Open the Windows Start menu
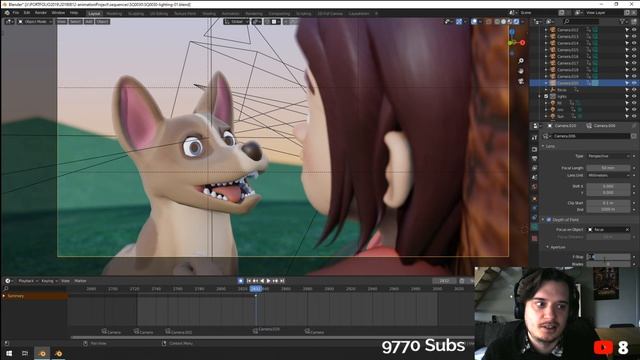 9,353
